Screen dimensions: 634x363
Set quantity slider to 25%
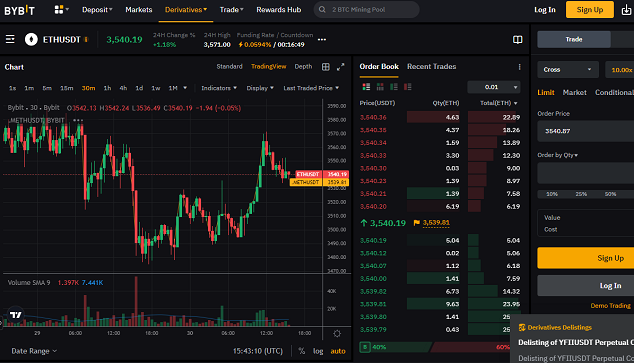[581, 194]
